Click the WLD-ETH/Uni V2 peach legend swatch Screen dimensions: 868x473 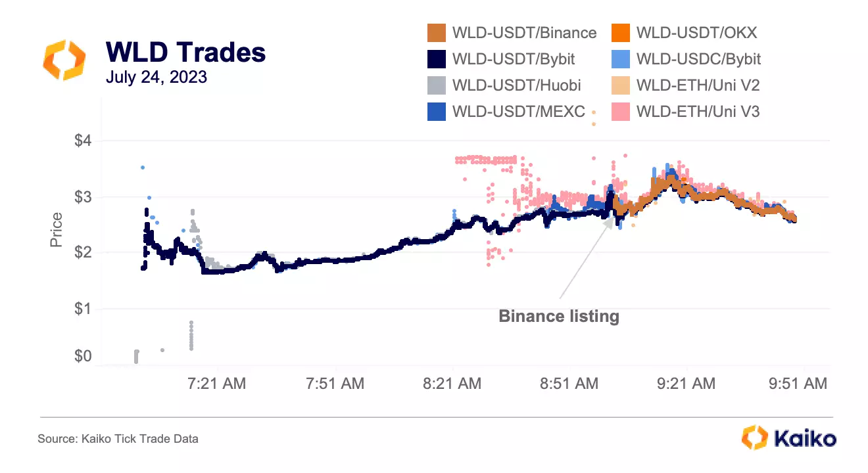[x=621, y=85]
